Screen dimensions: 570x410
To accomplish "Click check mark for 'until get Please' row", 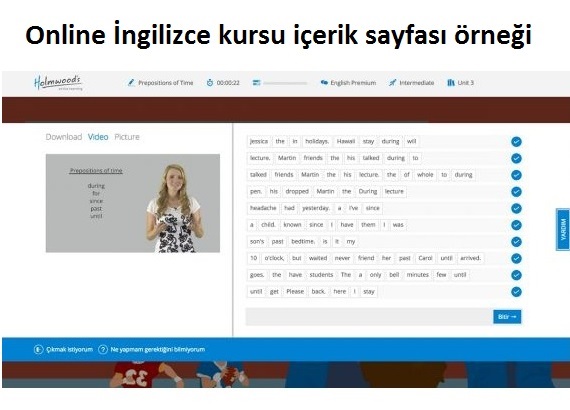I will pyautogui.click(x=516, y=292).
